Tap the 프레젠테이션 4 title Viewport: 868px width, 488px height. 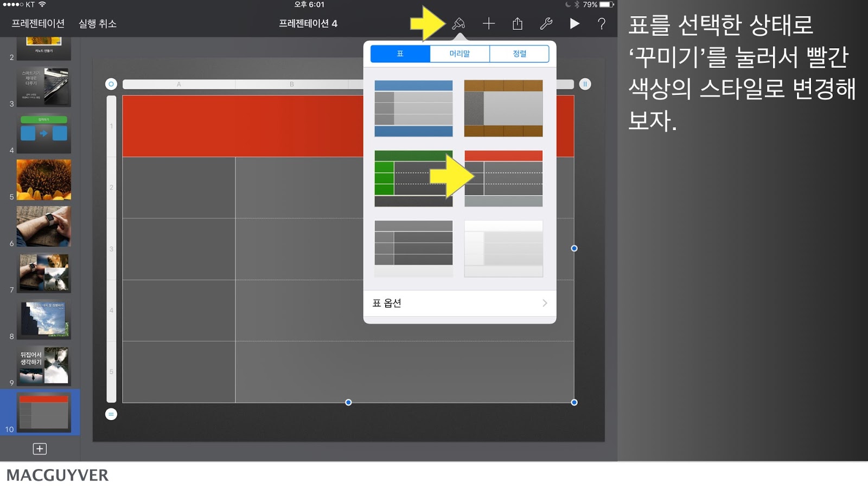(x=308, y=23)
